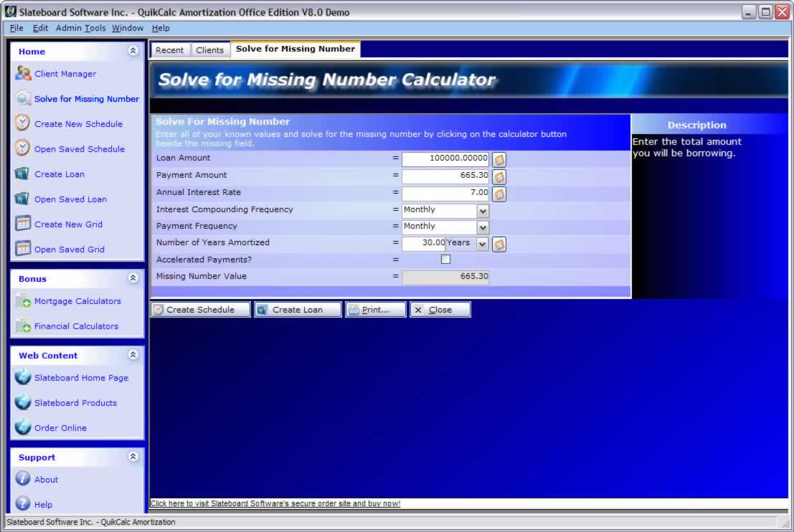Expand Interest Compounding Frequency dropdown
Image resolution: width=794 pixels, height=532 pixels.
click(x=483, y=211)
